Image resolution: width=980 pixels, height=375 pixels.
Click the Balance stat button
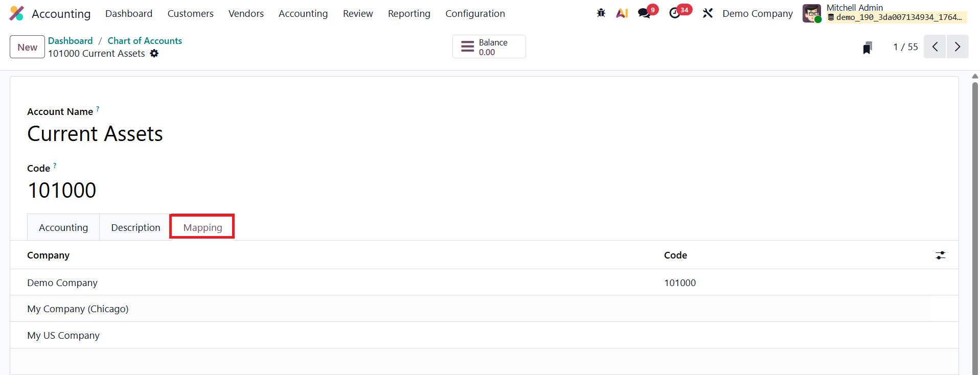click(489, 47)
